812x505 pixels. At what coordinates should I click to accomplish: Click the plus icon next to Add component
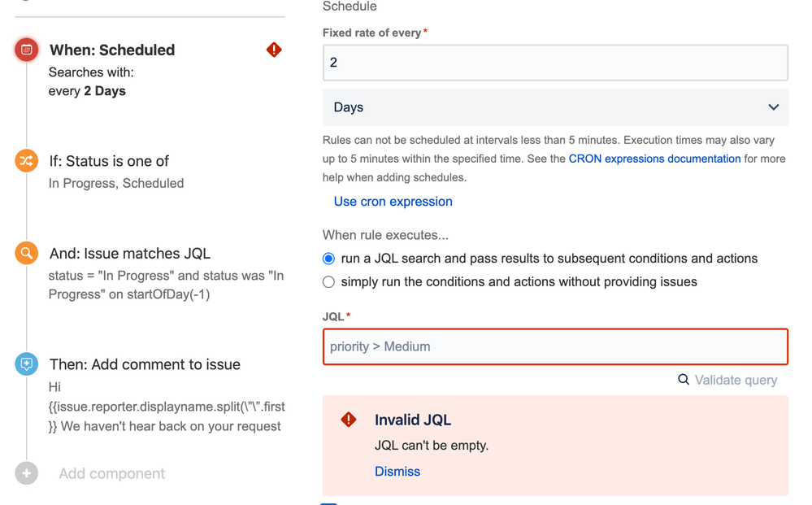[x=26, y=473]
